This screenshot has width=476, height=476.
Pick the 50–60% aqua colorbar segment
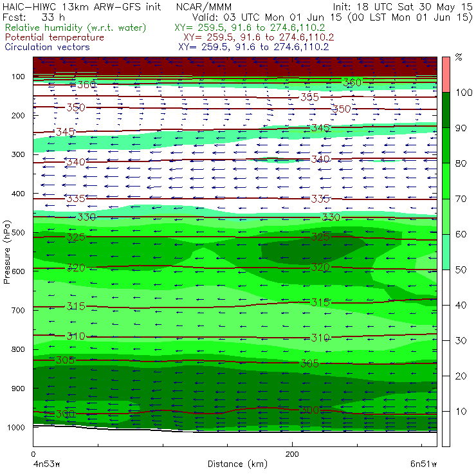(446, 252)
